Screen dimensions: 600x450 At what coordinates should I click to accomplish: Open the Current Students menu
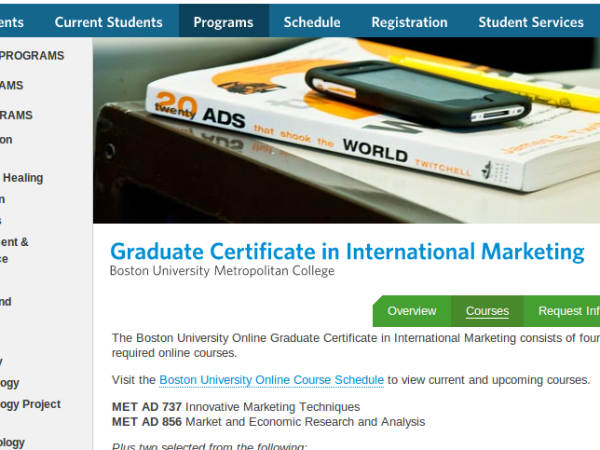tap(109, 22)
